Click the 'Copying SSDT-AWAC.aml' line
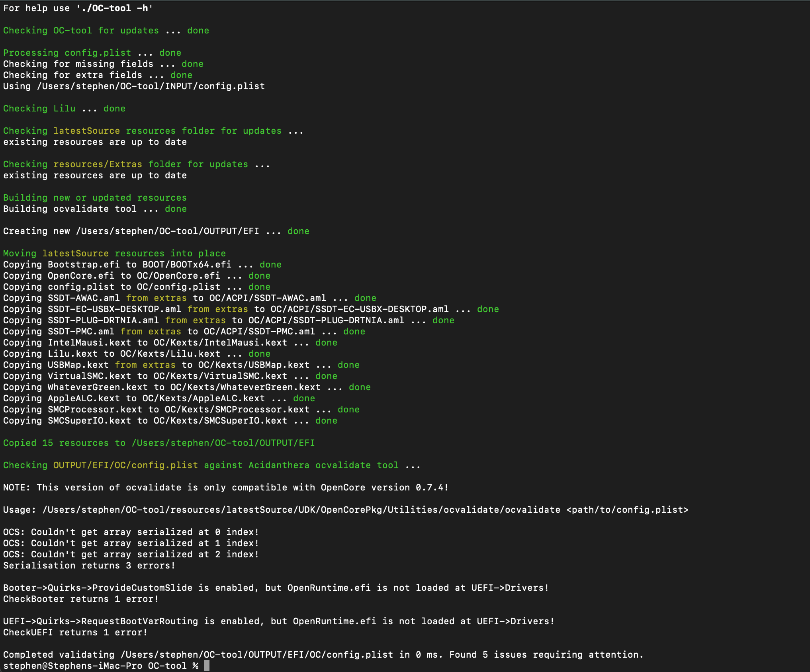 click(x=190, y=298)
